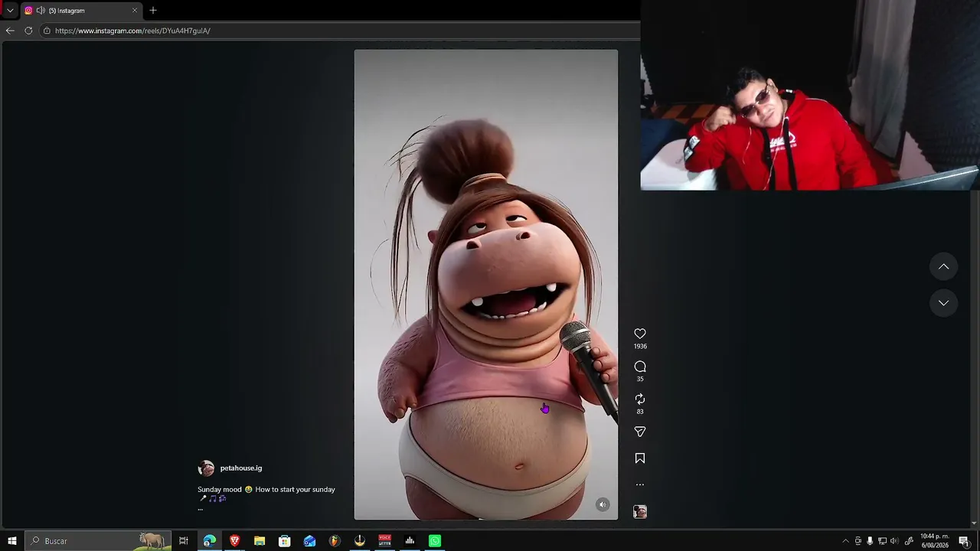Share the reel via the paper-plane icon
Screen dimensions: 980x551
pos(640,432)
